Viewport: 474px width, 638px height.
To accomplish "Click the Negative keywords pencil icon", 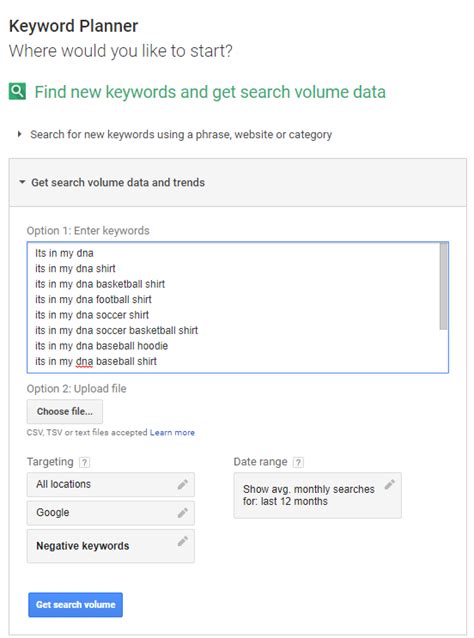I will click(183, 541).
